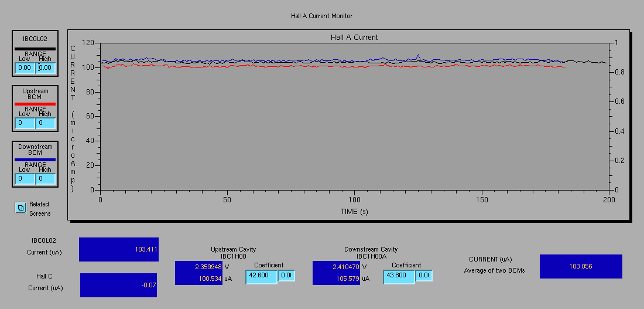Click the Upstream BCM range High field

point(45,123)
